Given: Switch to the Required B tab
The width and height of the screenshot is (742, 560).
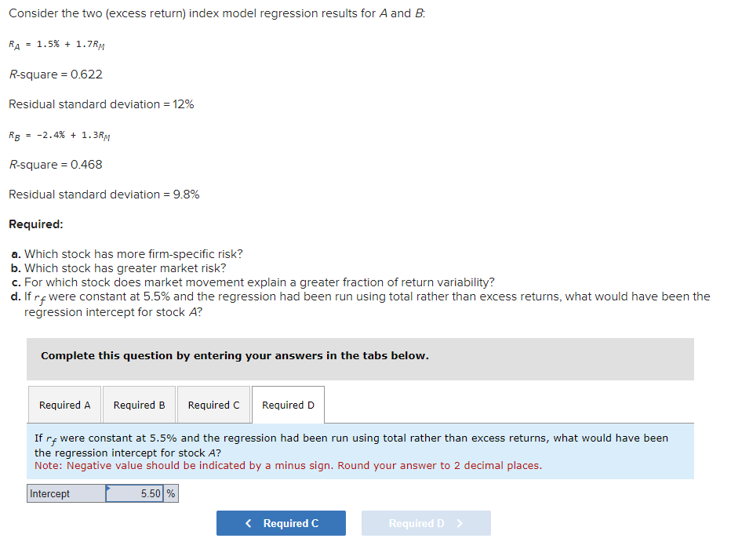Looking at the screenshot, I should click(x=139, y=405).
